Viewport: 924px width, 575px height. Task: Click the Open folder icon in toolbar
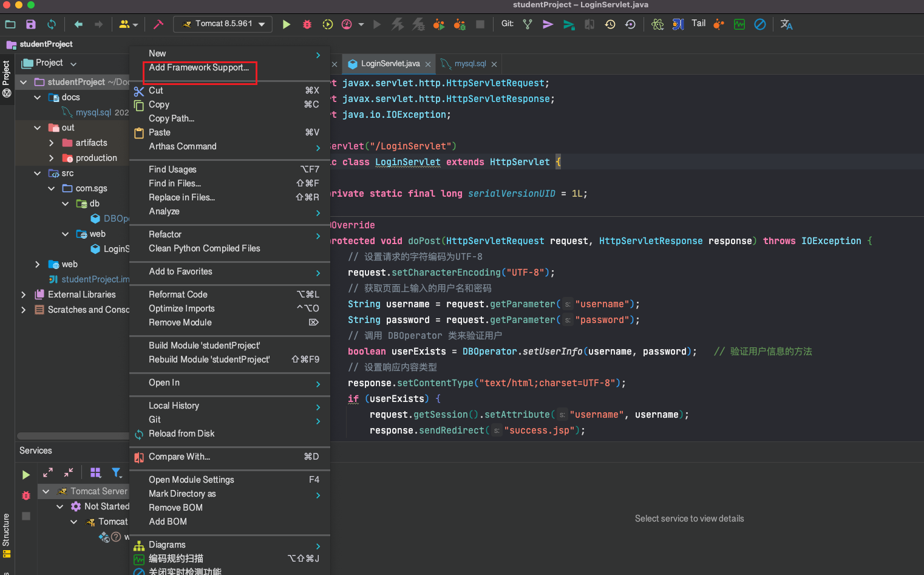click(10, 24)
